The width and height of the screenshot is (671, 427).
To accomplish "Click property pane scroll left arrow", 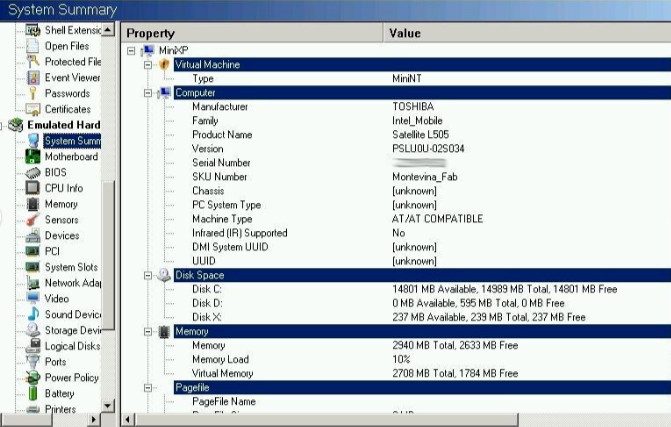I will [x=128, y=420].
